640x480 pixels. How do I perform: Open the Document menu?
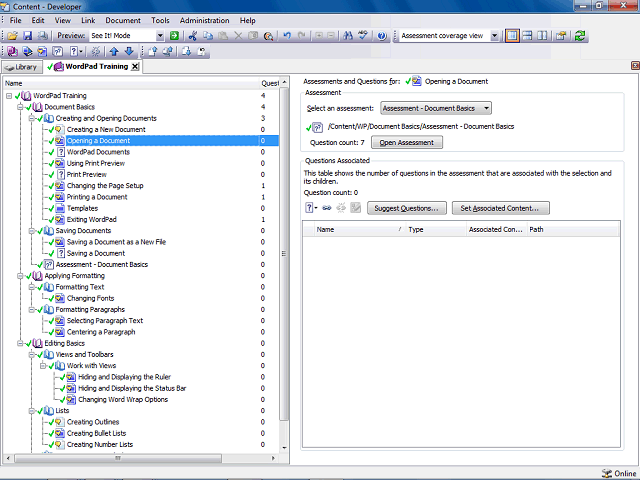coord(123,20)
